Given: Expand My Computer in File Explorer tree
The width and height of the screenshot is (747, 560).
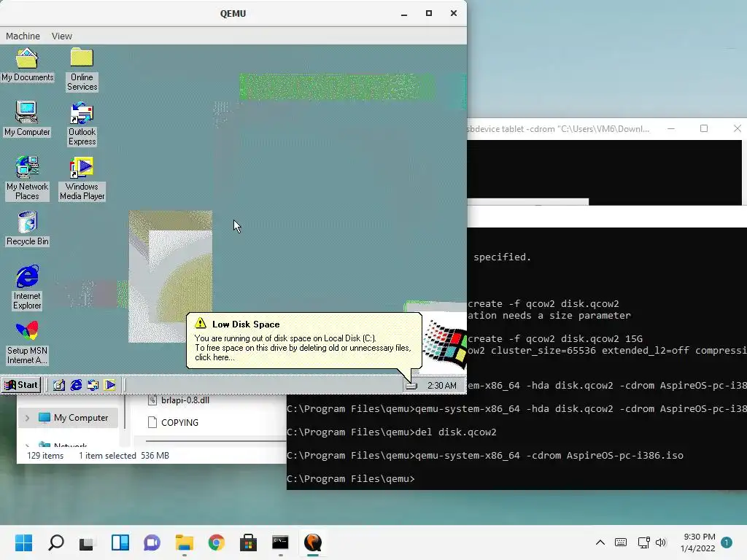Looking at the screenshot, I should pyautogui.click(x=27, y=418).
